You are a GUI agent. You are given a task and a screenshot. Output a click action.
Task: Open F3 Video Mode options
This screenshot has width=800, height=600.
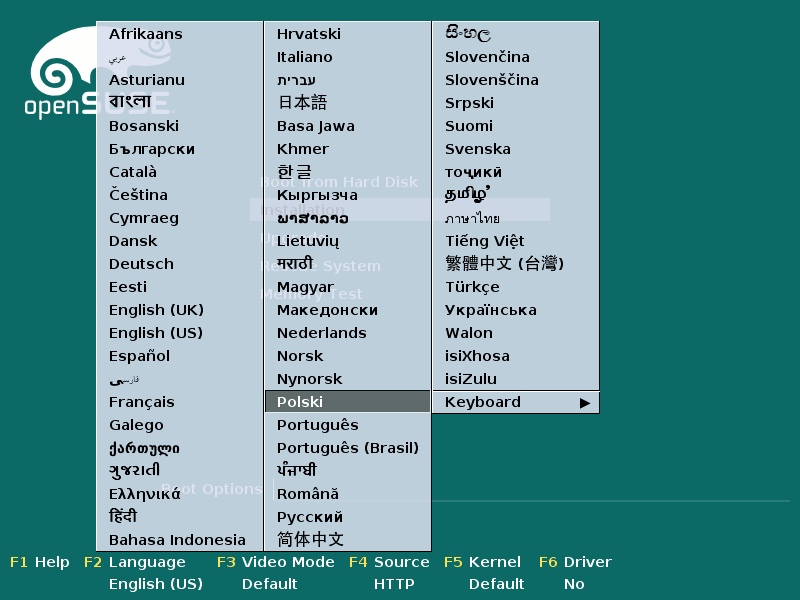click(x=275, y=562)
